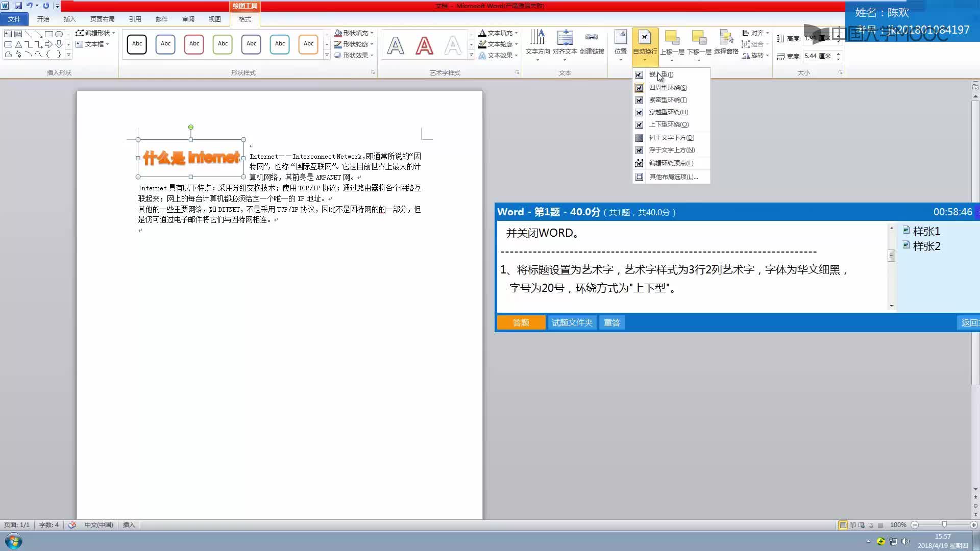Viewport: 980px width, 551px height.
Task: Select the oval shape in shape gallery
Action: click(x=59, y=34)
